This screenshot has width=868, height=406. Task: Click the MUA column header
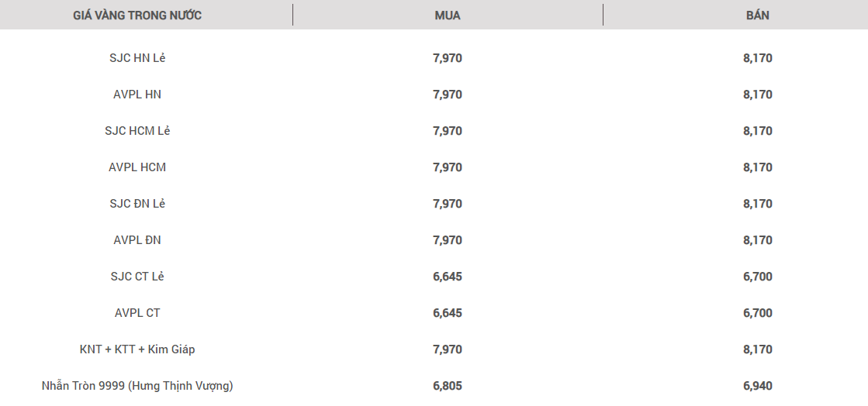pos(448,15)
